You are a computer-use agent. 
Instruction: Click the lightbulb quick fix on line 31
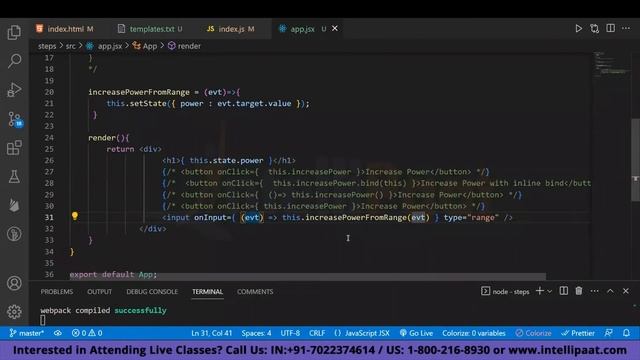tap(75, 216)
